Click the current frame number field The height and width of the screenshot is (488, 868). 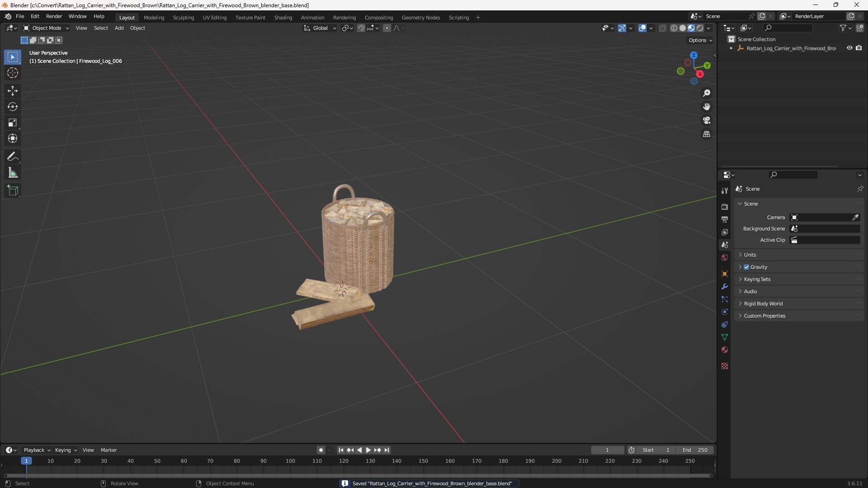point(607,450)
